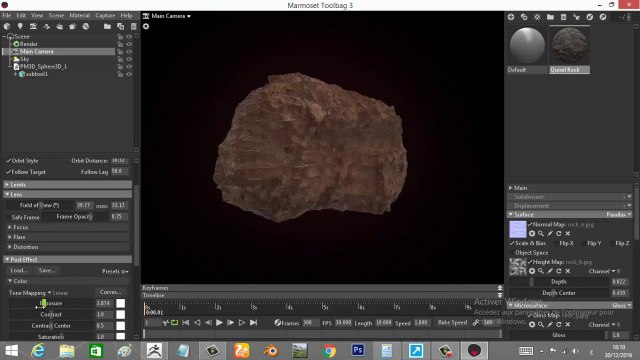Add a new light with the bulb icon

pos(20,27)
